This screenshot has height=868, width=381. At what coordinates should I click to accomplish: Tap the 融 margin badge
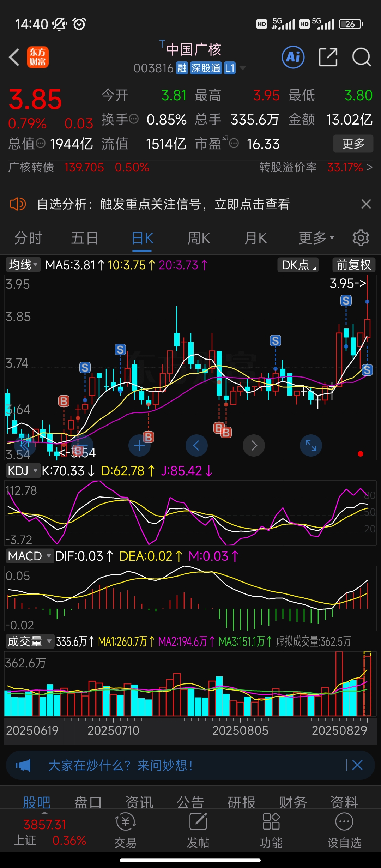[x=182, y=68]
